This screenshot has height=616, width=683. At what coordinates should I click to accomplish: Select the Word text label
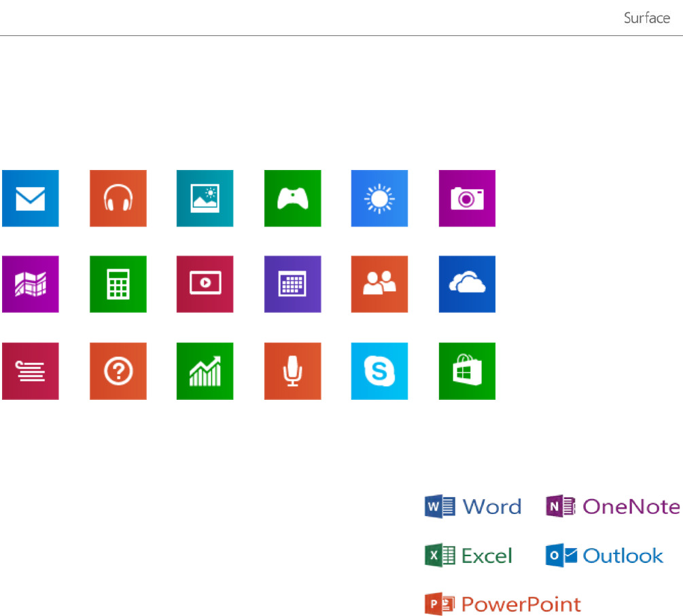492,507
